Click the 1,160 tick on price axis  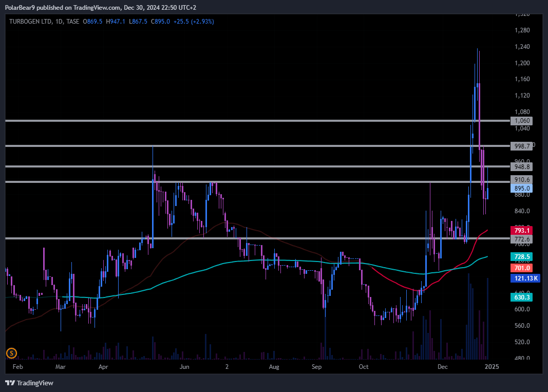[x=522, y=79]
